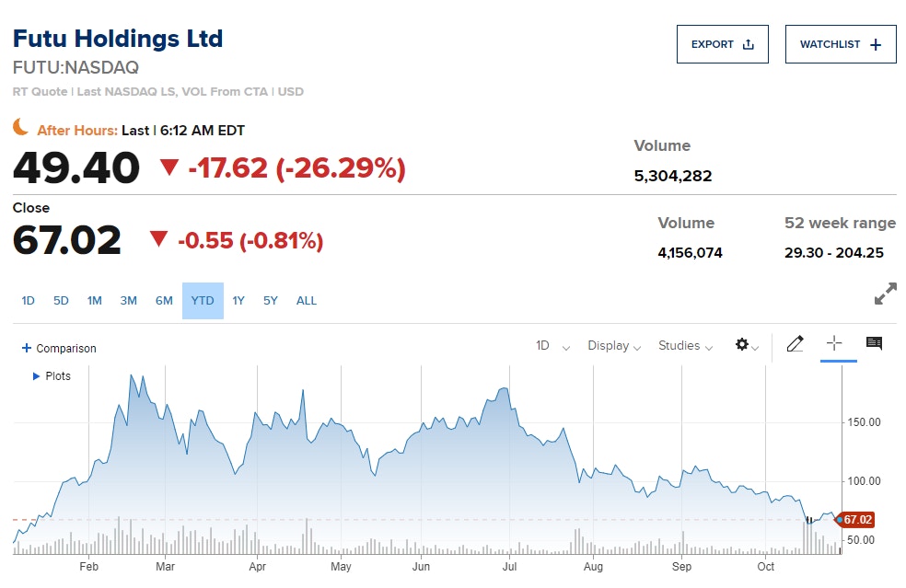Expand the Plots disclosure triangle
This screenshot has width=906, height=588.
click(x=36, y=375)
